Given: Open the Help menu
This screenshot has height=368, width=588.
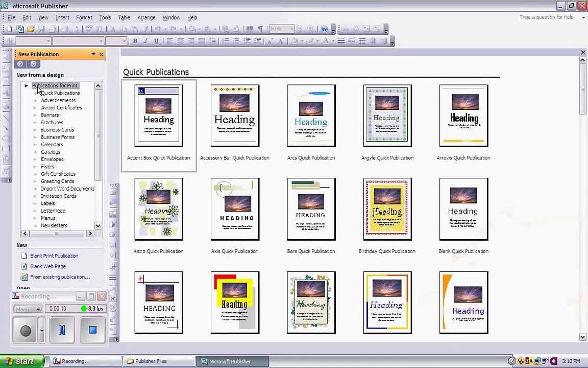Looking at the screenshot, I should (192, 18).
